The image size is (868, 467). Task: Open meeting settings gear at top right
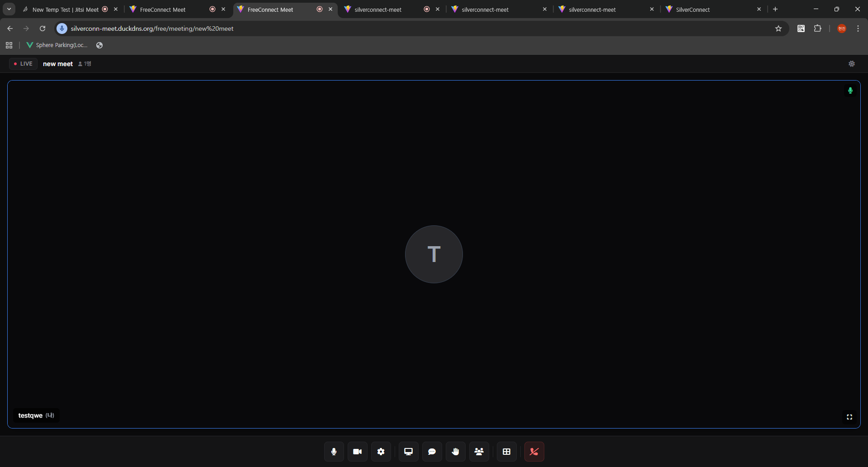click(851, 64)
